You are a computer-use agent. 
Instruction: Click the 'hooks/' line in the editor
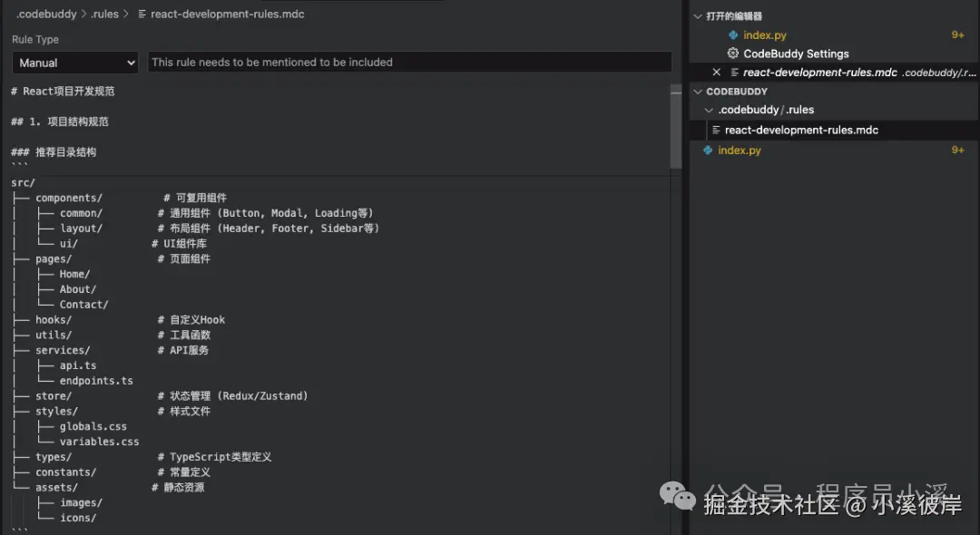[x=54, y=319]
